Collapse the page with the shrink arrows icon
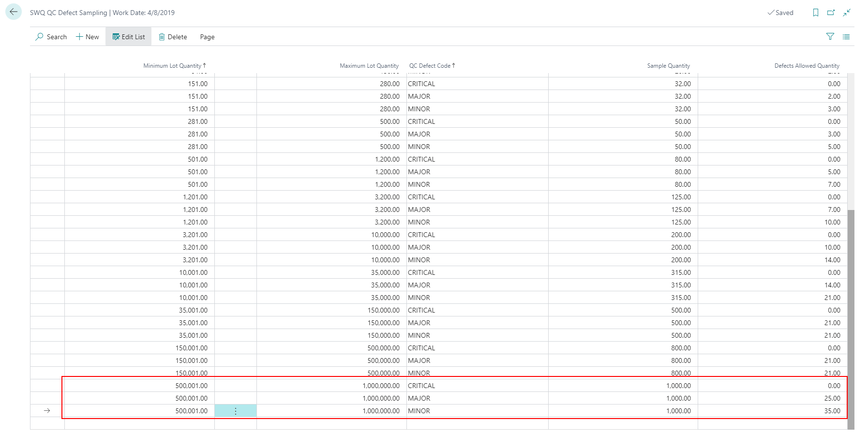The image size is (868, 435). (x=847, y=13)
